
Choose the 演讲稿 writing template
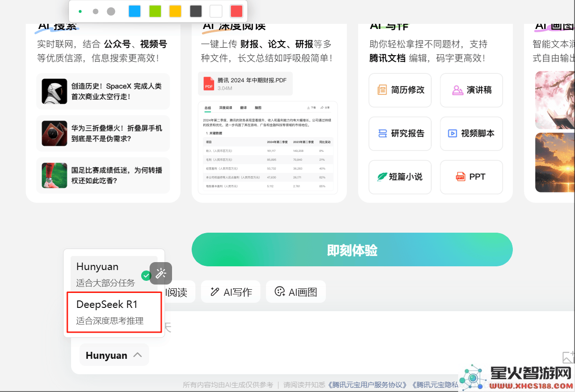tap(471, 90)
